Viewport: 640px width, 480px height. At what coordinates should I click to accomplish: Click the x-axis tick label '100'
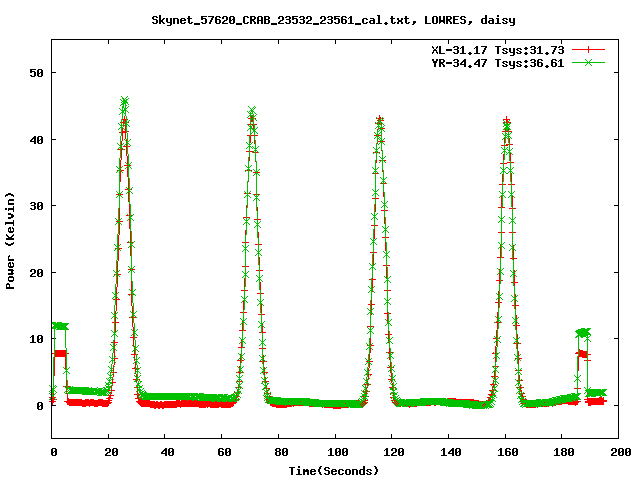click(x=338, y=452)
